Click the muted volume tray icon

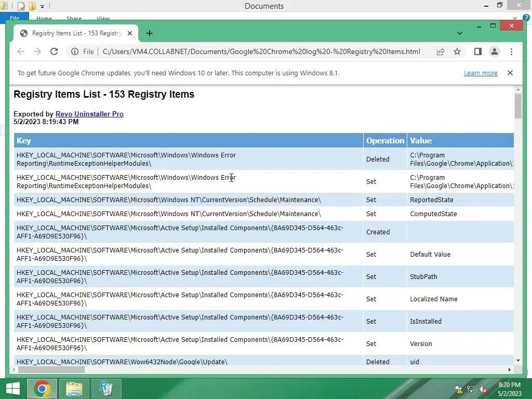point(483,389)
